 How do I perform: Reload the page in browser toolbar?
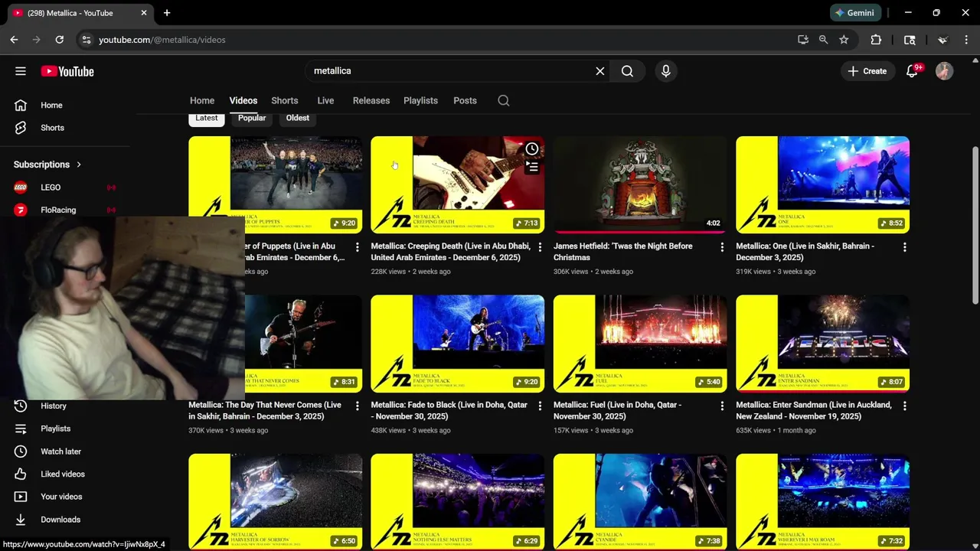[x=59, y=40]
